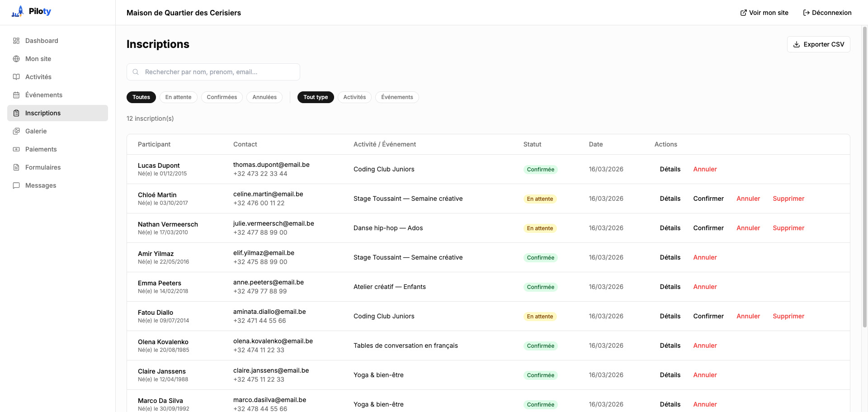
Task: Filter by Activités type
Action: click(354, 97)
